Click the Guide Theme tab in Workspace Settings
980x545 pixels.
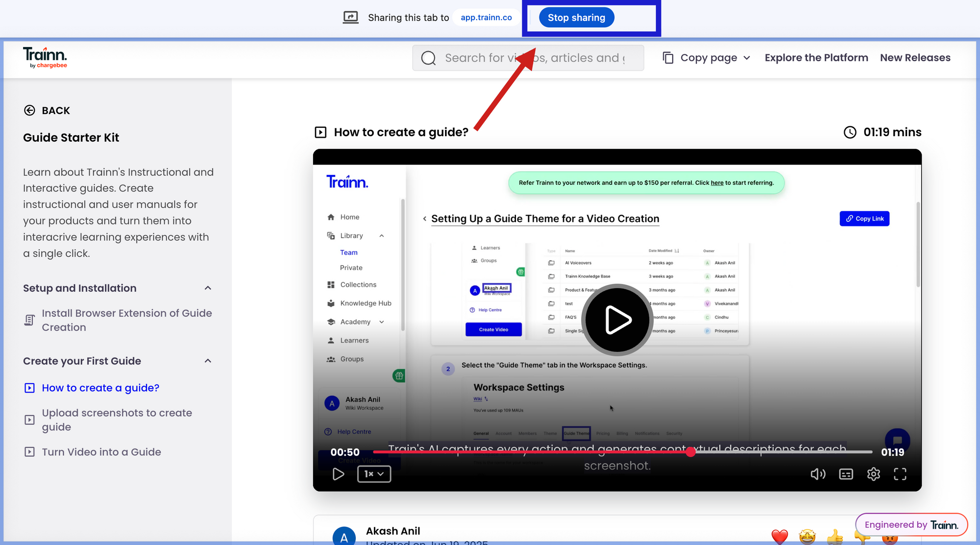click(576, 433)
